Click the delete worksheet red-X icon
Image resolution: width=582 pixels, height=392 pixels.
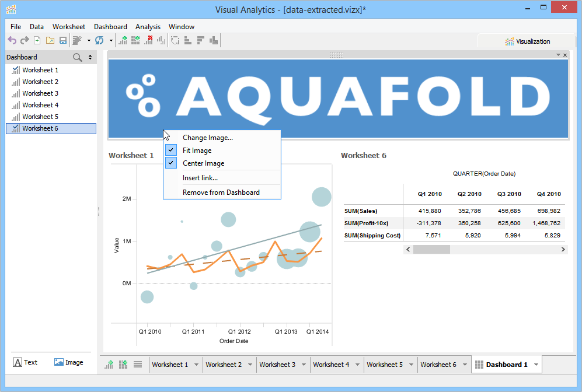pyautogui.click(x=148, y=40)
